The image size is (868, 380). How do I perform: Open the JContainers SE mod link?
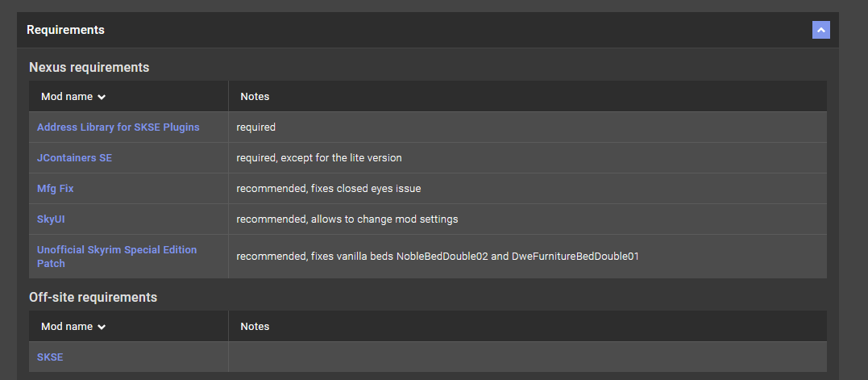[74, 158]
